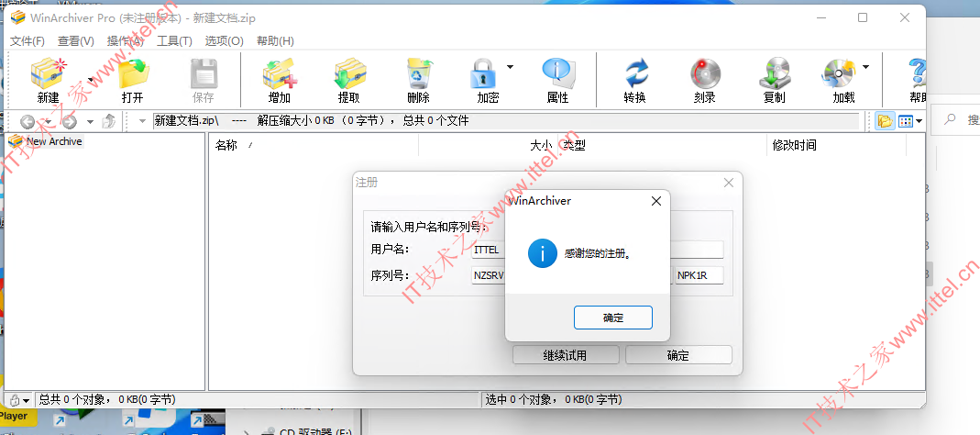Open the 工具(T) menu
980x435 pixels.
coord(174,40)
